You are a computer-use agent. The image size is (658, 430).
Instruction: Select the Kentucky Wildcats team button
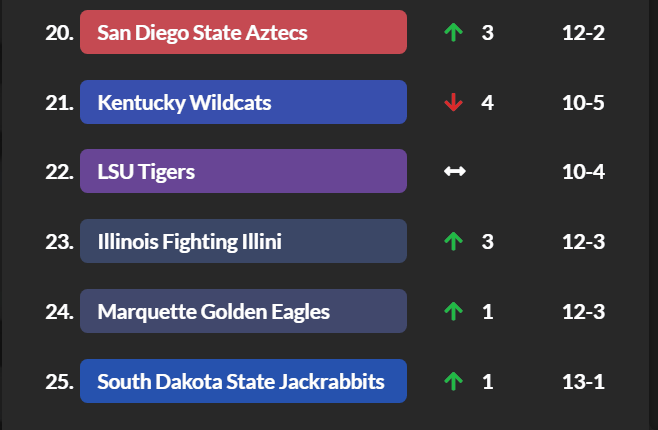point(243,102)
